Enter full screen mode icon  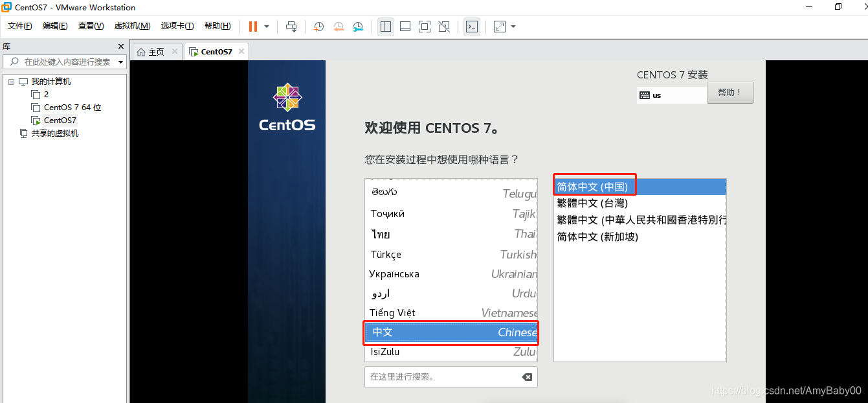pyautogui.click(x=425, y=27)
